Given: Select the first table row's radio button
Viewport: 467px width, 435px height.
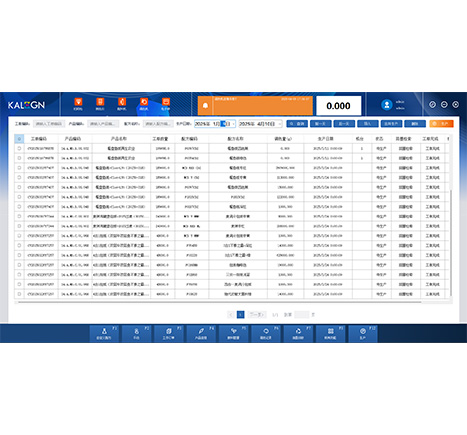Looking at the screenshot, I should click(19, 148).
